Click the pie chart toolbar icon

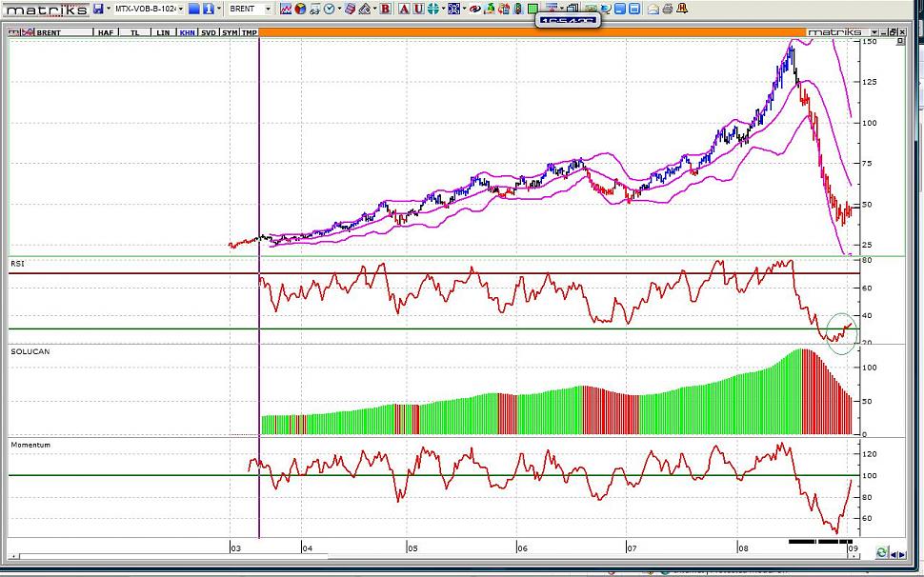coord(300,9)
